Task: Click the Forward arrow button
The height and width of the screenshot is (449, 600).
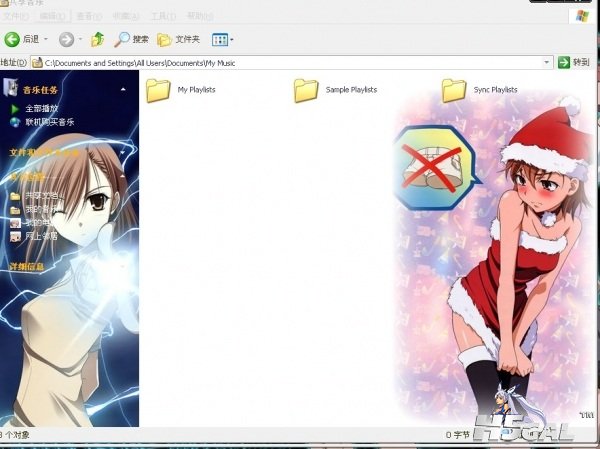Action: click(x=66, y=39)
